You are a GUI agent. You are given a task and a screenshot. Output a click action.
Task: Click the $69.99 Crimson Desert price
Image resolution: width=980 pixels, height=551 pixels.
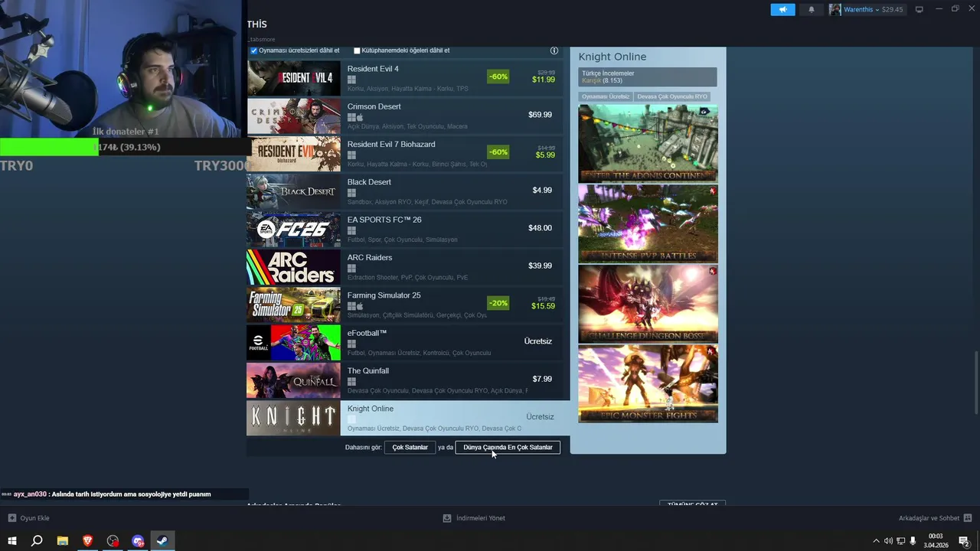click(540, 115)
